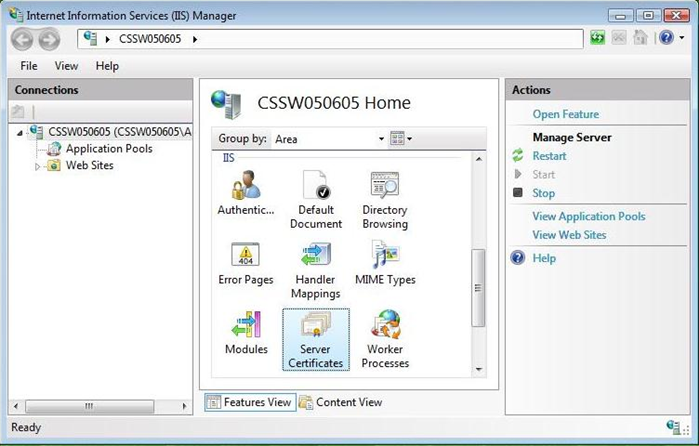Open the view mode dropdown button
The width and height of the screenshot is (699, 446).
tap(401, 139)
